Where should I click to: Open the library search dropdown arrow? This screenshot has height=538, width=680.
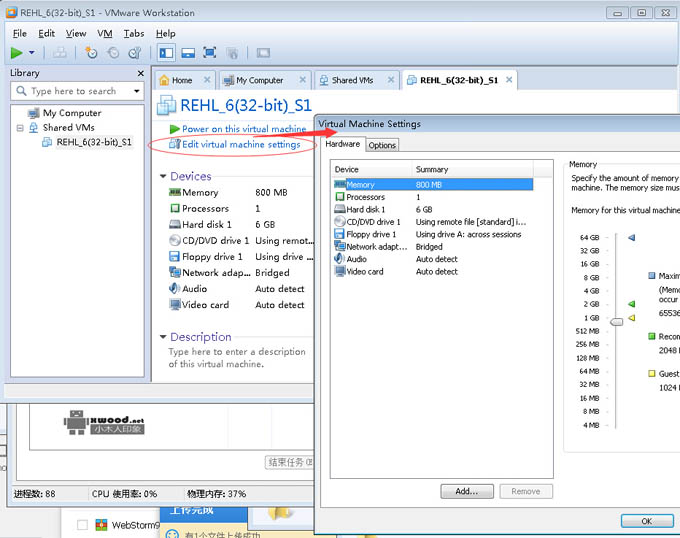coord(137,91)
